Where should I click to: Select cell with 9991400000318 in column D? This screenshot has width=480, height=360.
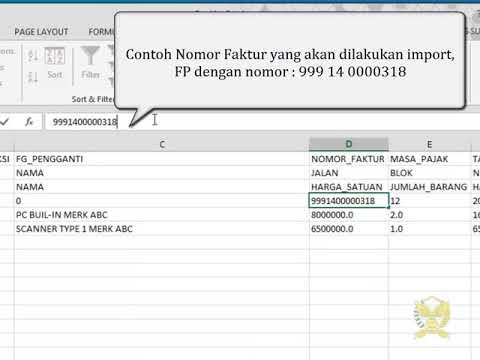(x=349, y=201)
